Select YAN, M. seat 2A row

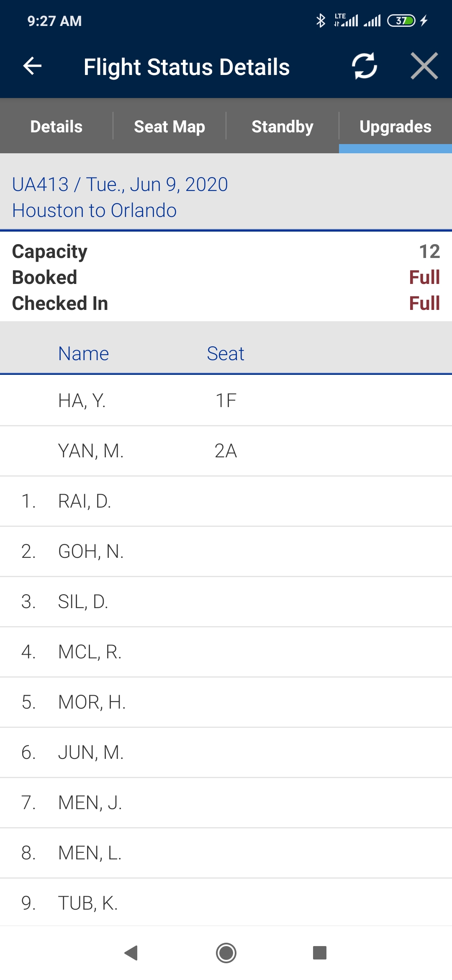[x=226, y=451]
